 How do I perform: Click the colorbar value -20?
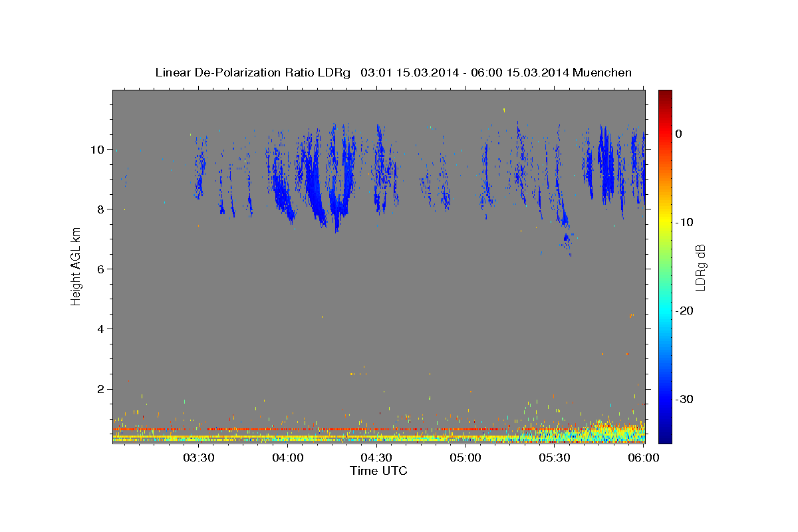(684, 311)
